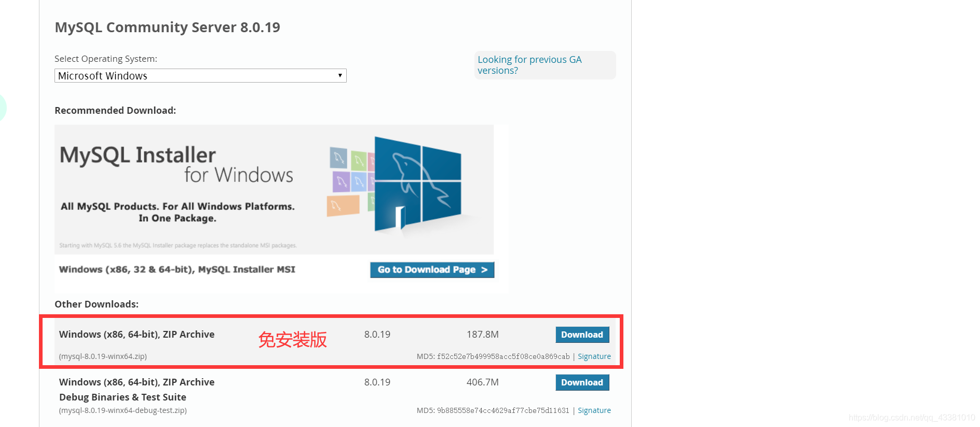This screenshot has width=980, height=427.
Task: Click the Go to Download Page button
Action: tap(432, 270)
